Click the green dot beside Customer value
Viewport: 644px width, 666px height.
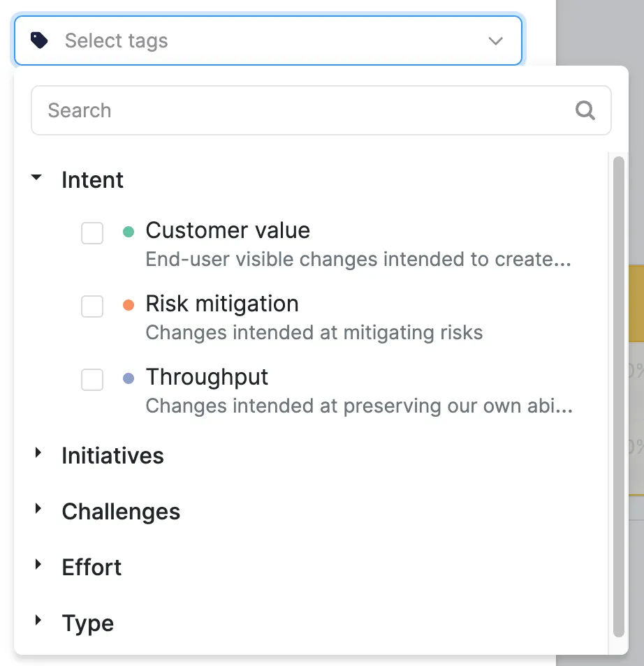[129, 232]
